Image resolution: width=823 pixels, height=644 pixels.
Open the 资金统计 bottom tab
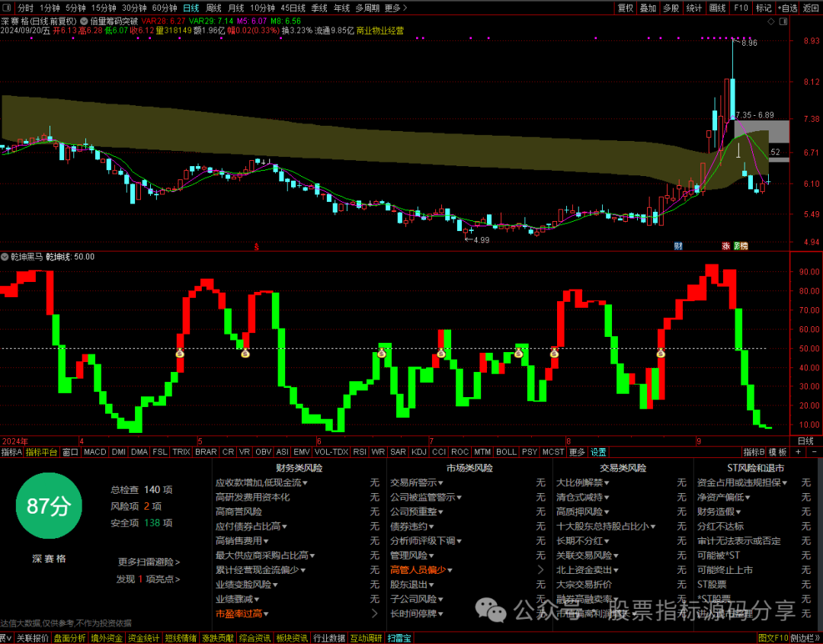coord(144,638)
